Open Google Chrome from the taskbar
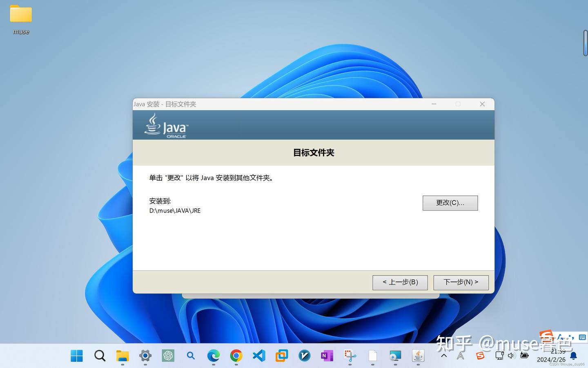The image size is (588, 368). [236, 356]
